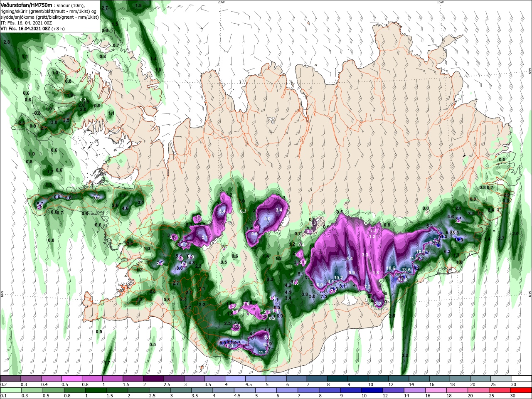
Task: Click the 11.1 precipitation value on the map
Action: [x=263, y=352]
